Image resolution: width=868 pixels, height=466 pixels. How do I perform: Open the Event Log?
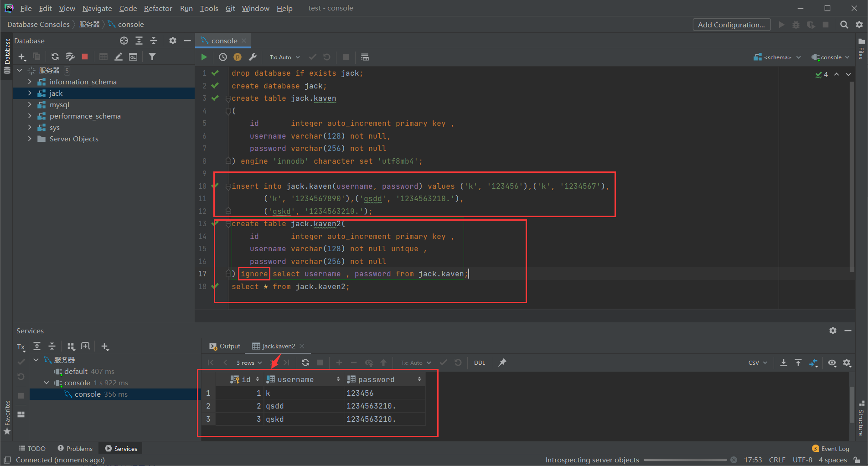[831, 449]
